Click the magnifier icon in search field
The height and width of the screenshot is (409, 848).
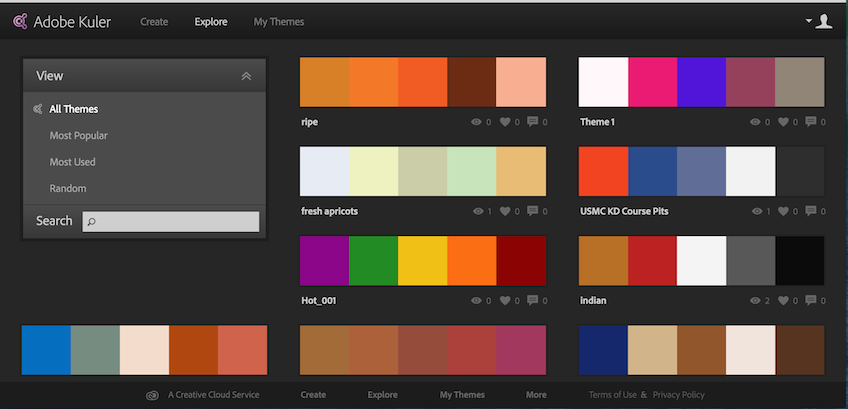click(92, 222)
